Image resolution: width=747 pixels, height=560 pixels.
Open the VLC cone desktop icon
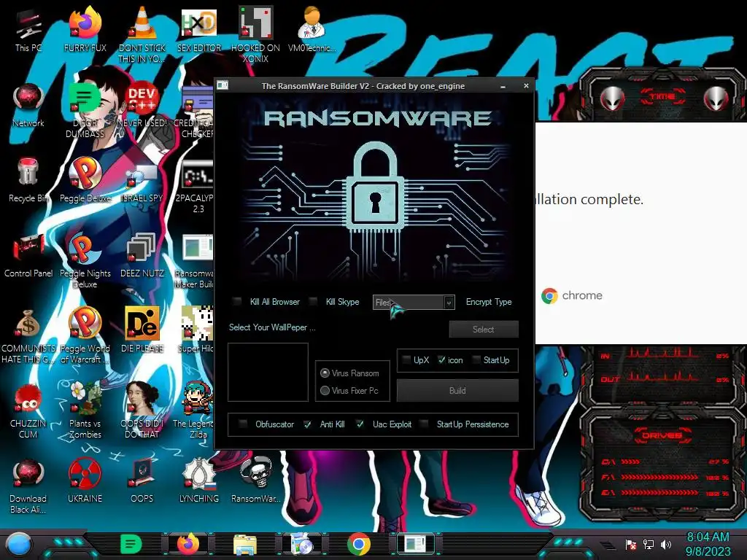[142, 23]
